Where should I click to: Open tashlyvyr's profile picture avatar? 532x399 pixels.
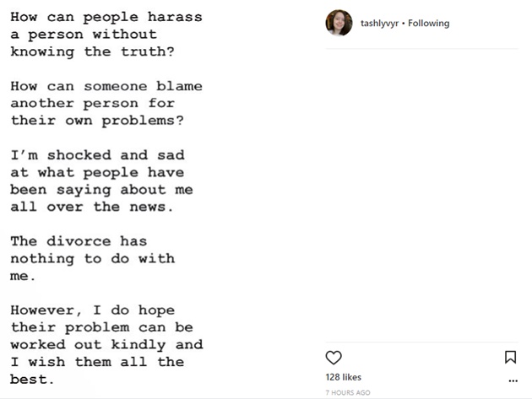click(x=339, y=23)
